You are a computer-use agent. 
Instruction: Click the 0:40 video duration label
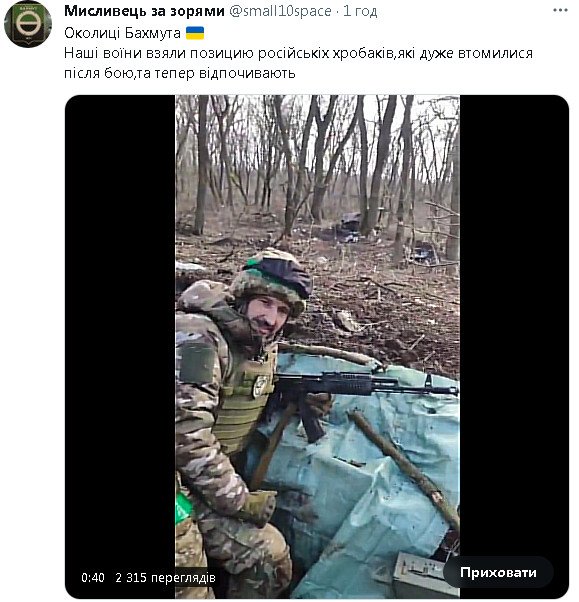click(x=93, y=577)
